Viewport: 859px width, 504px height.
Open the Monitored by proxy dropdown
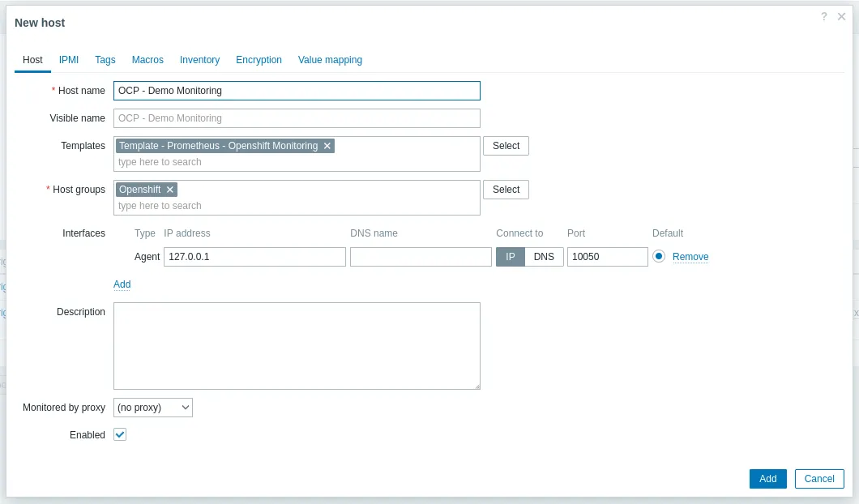click(x=152, y=407)
